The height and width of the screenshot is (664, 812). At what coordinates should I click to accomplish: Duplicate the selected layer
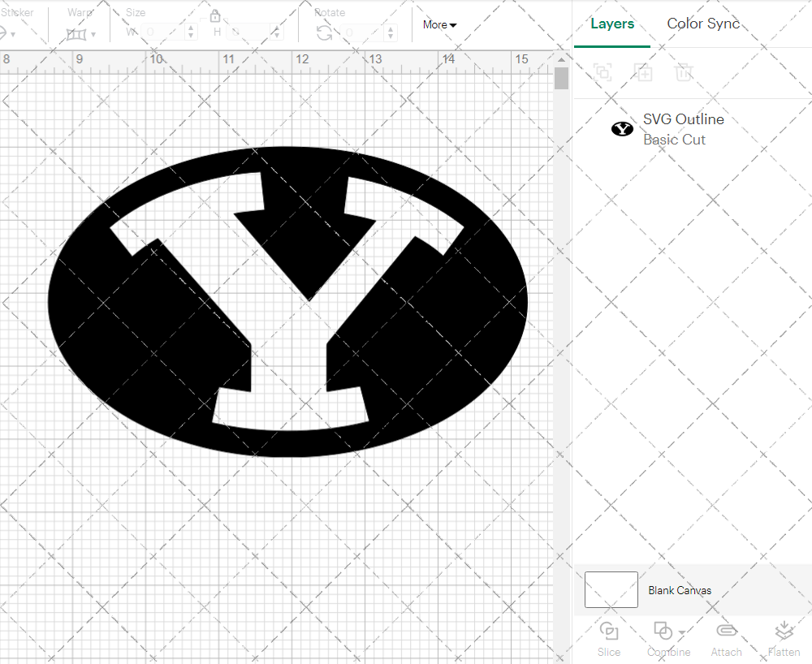click(644, 72)
